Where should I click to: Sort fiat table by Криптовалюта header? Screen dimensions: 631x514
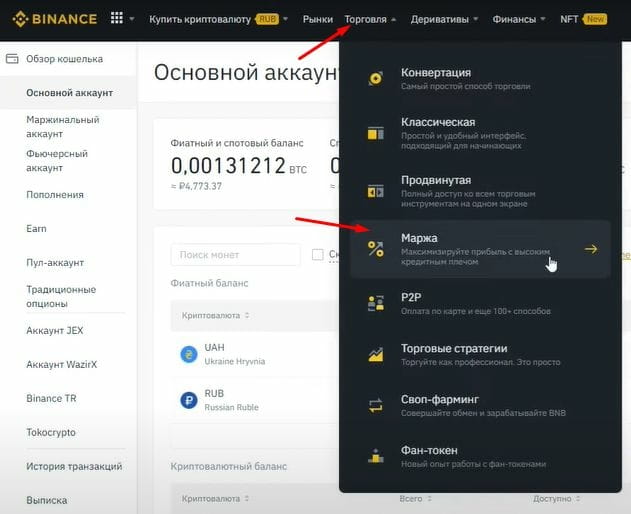[216, 315]
